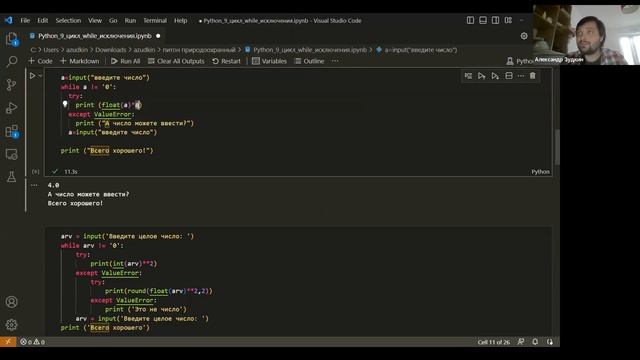Open the Run and Debug view

click(11, 108)
